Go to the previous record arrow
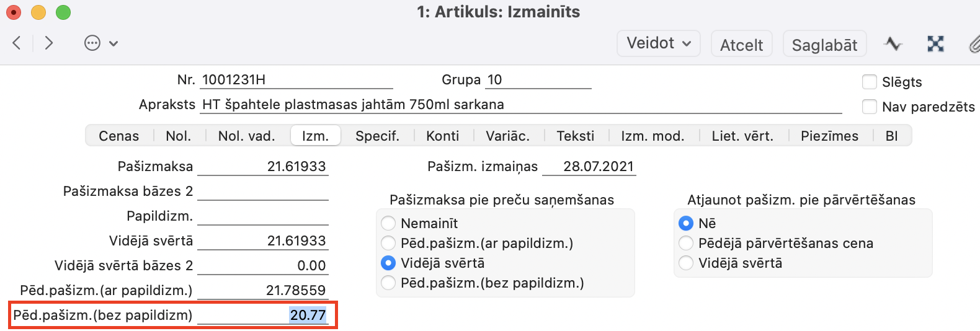Viewport: 980px width, 331px height. (17, 43)
